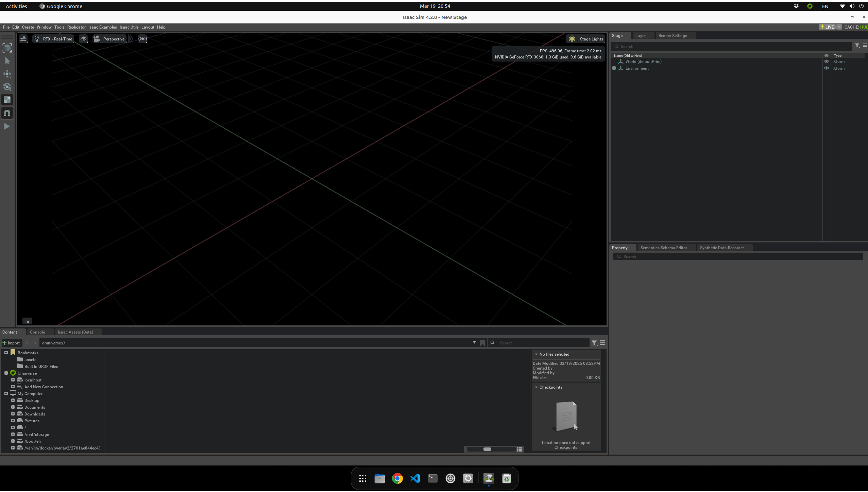Select the Rotate tool
Viewport: 868px width, 492px height.
pos(7,87)
